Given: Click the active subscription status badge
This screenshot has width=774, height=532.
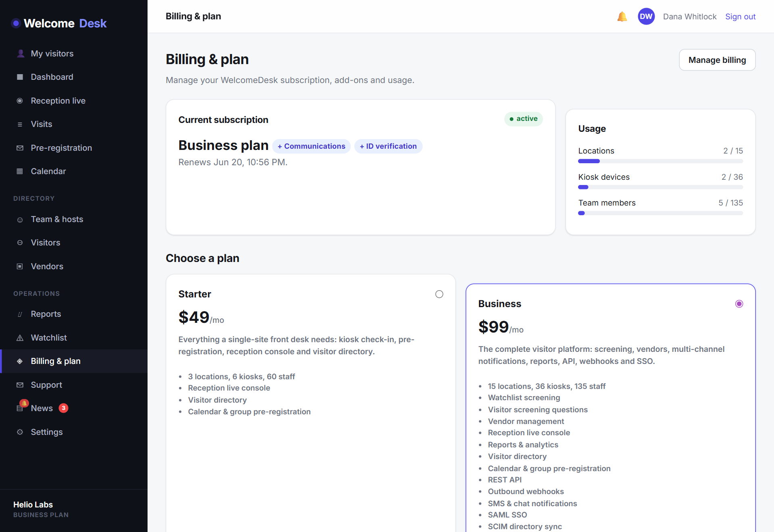Looking at the screenshot, I should click(x=523, y=119).
